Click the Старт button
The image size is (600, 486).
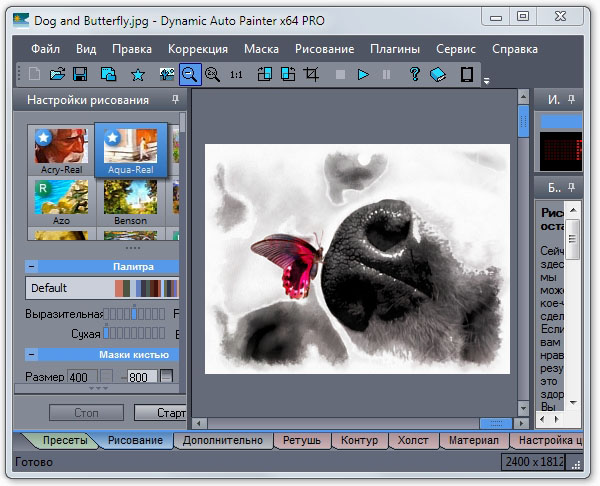[160, 412]
